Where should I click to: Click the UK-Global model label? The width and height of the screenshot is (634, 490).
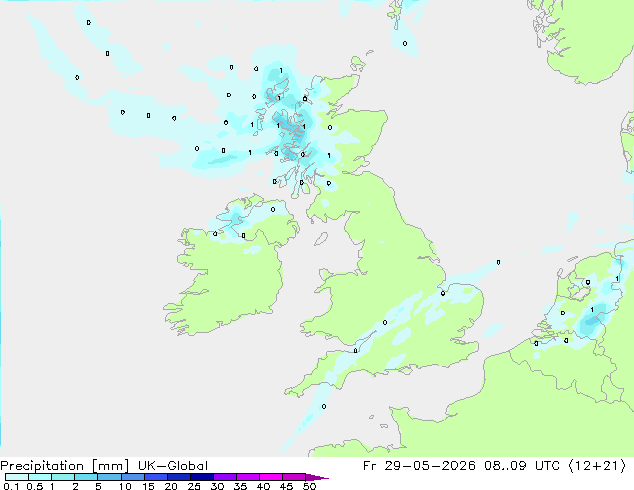click(173, 466)
